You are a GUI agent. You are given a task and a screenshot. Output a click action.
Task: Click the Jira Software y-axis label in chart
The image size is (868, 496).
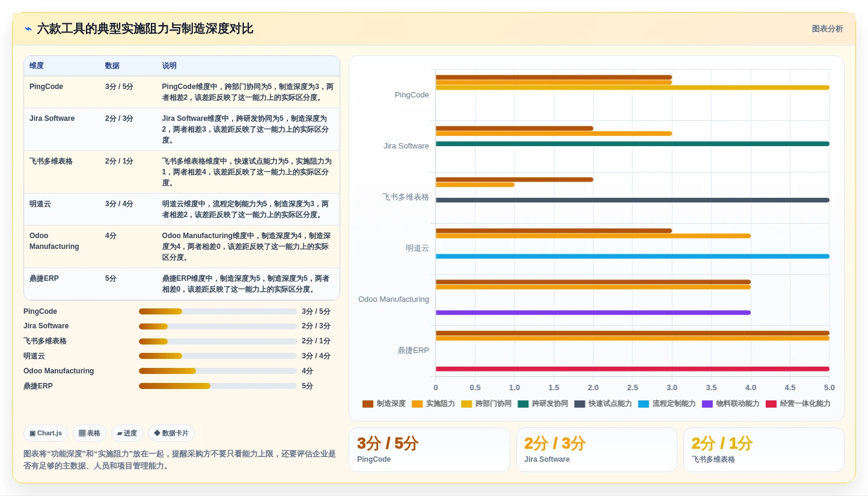[406, 146]
